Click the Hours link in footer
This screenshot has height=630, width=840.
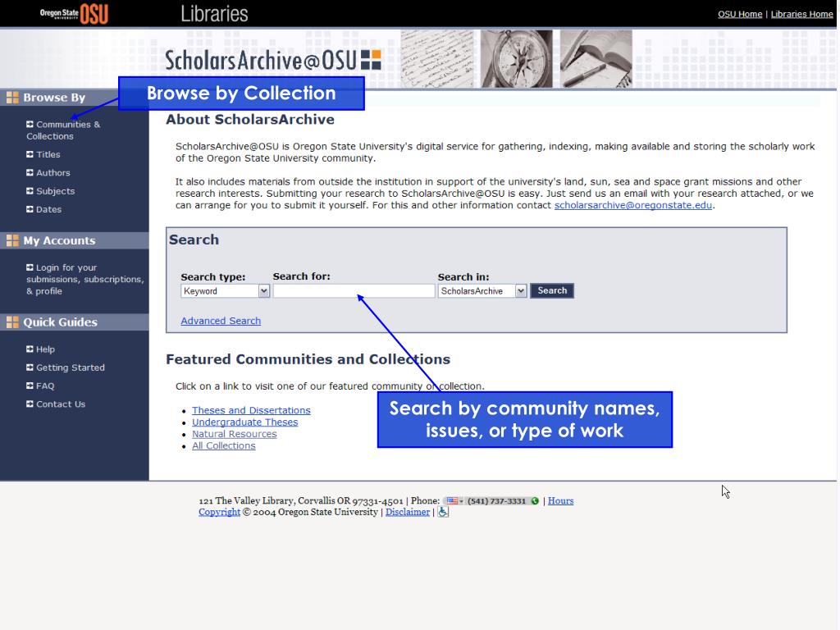tap(560, 501)
